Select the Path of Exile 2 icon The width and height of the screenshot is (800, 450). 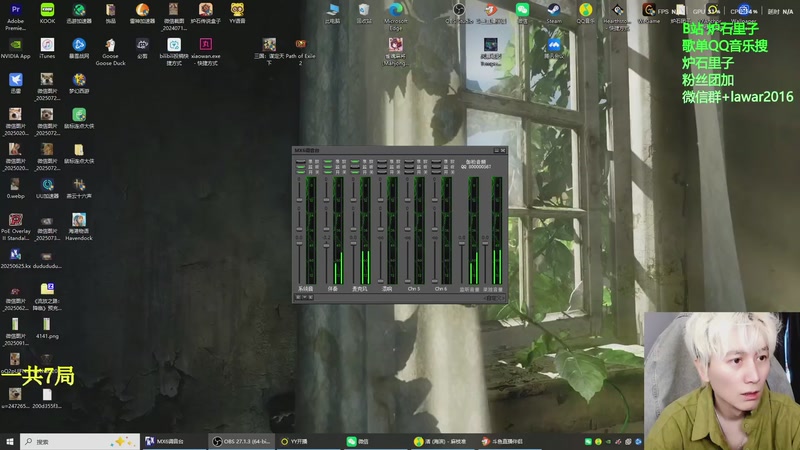(301, 45)
